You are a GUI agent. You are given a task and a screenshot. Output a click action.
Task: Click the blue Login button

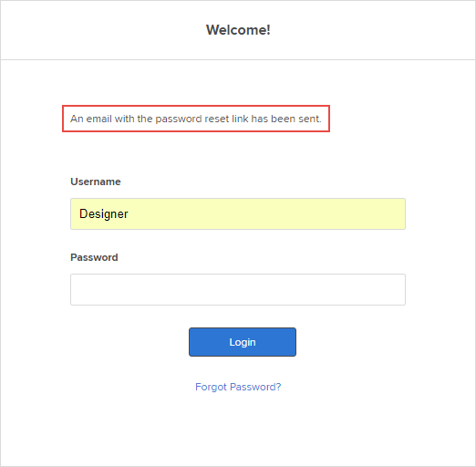pyautogui.click(x=243, y=342)
